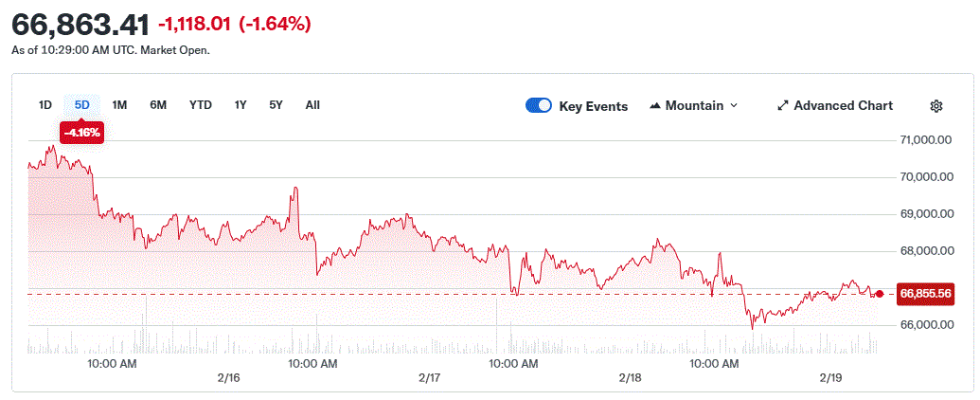
Task: Click the 2/16 date axis label
Action: point(228,377)
